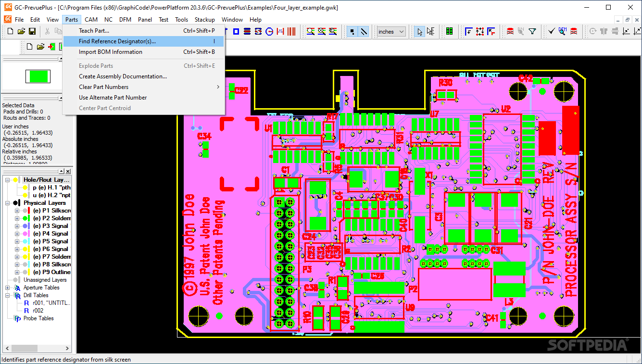Screen dimensions: 642x364
Task: Open the DFM menu in menu bar
Action: click(125, 20)
